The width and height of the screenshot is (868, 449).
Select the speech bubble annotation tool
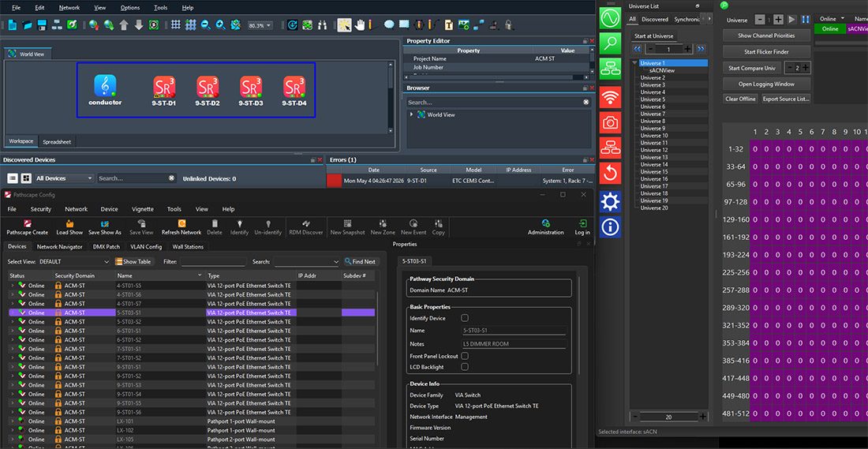pyautogui.click(x=388, y=25)
